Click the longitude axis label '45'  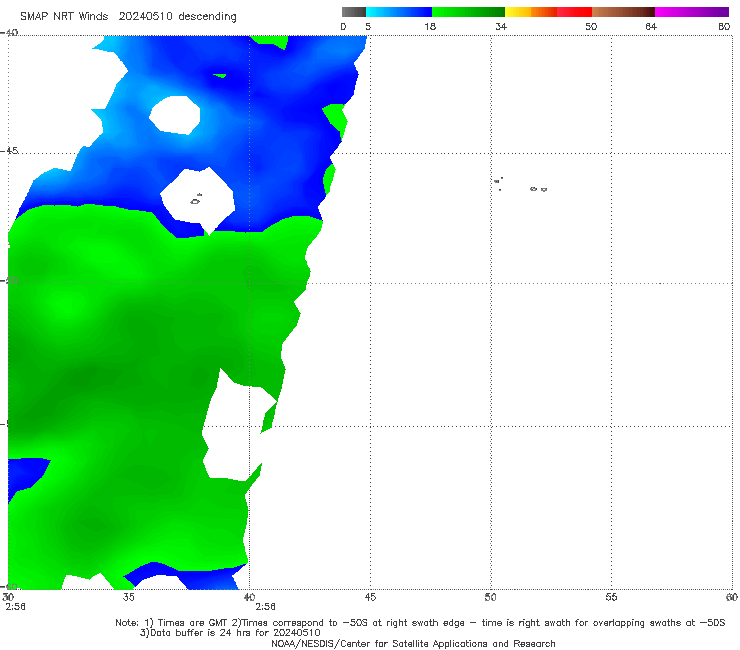[370, 597]
